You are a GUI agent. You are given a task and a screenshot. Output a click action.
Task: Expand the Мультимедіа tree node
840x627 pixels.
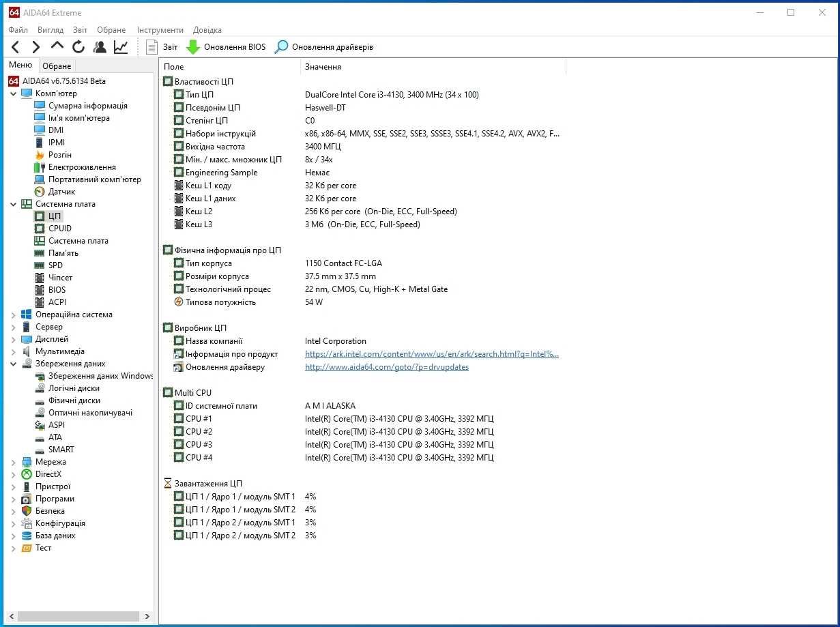click(13, 351)
